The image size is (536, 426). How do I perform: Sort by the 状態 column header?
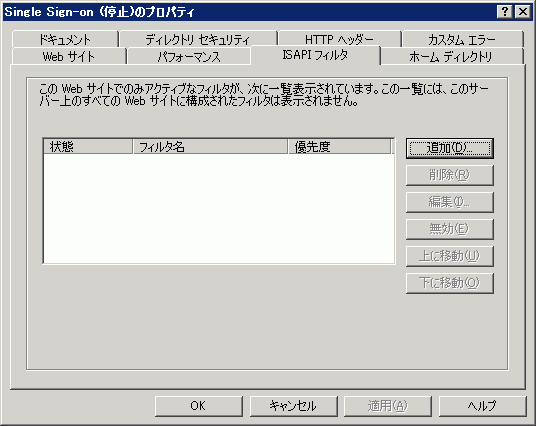pos(88,147)
